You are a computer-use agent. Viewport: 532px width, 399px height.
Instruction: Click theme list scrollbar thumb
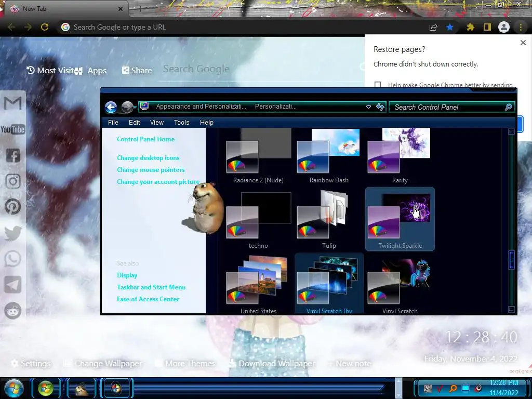click(x=511, y=260)
